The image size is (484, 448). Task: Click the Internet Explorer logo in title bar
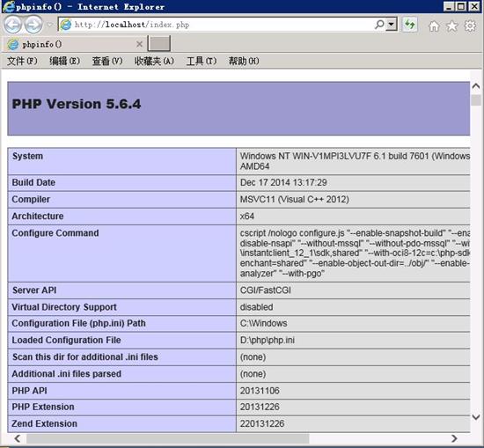(9, 6)
